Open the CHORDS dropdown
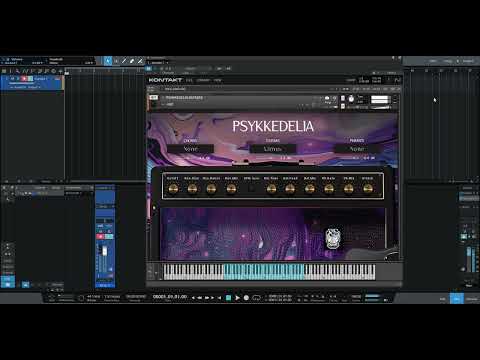Image resolution: width=480 pixels, height=360 pixels. [x=190, y=149]
